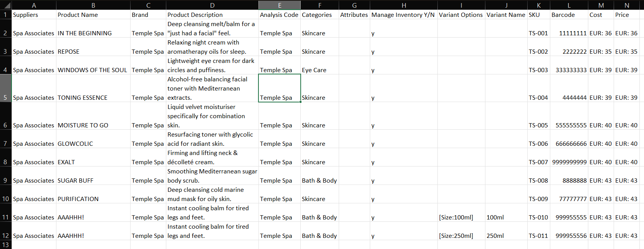Select 'Relaxing night cream' description cell

tap(212, 47)
